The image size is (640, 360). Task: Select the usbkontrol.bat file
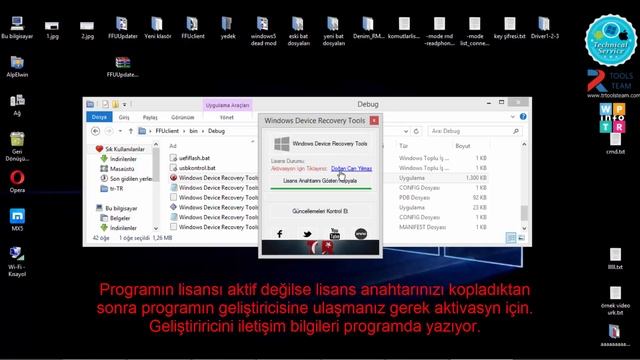[x=197, y=168]
